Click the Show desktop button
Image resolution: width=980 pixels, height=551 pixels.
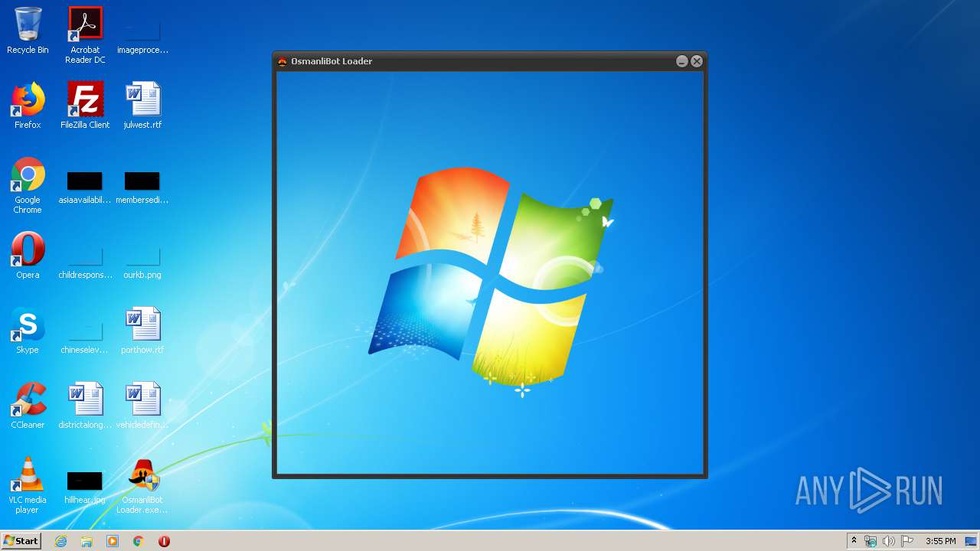(971, 541)
